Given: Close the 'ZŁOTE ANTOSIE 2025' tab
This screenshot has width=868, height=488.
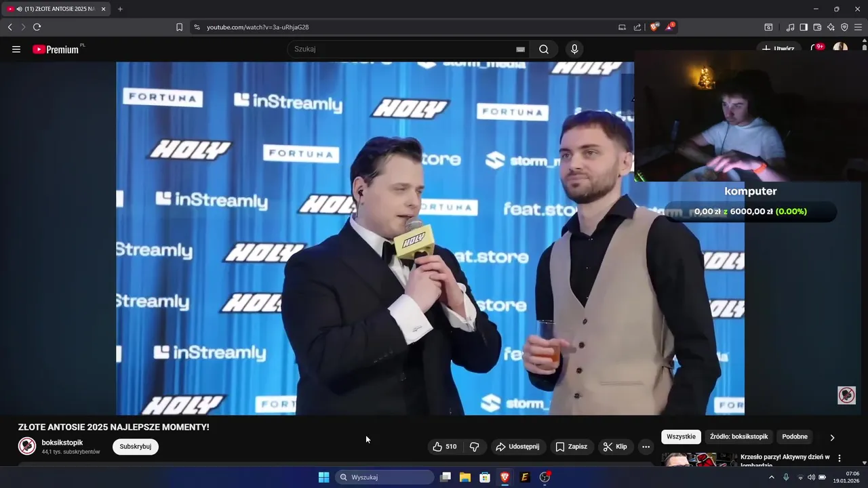Looking at the screenshot, I should click(x=103, y=9).
